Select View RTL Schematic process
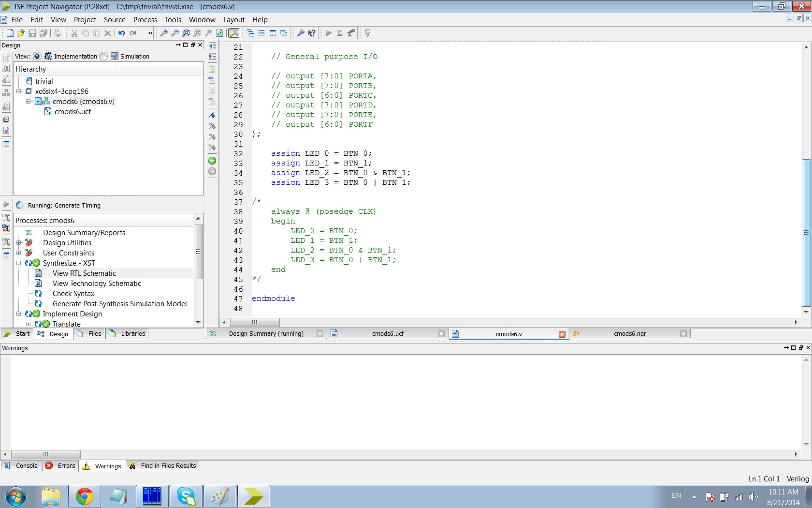Image resolution: width=812 pixels, height=508 pixels. pyautogui.click(x=84, y=273)
